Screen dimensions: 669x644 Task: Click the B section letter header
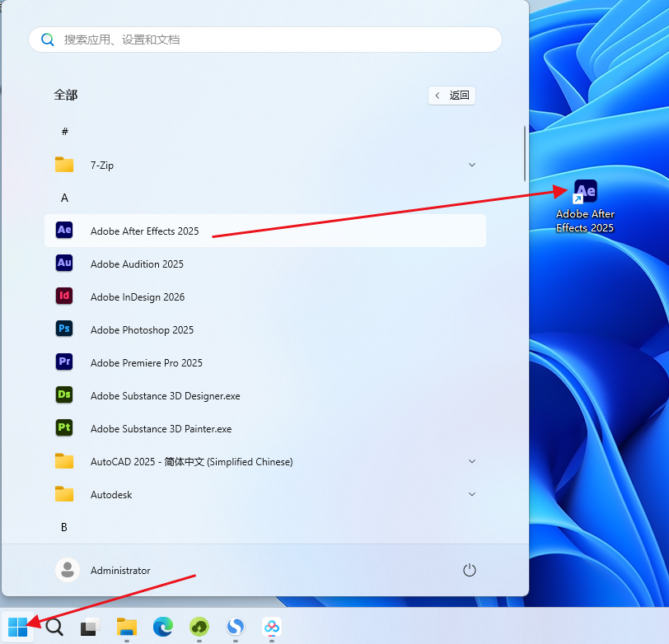tap(64, 527)
